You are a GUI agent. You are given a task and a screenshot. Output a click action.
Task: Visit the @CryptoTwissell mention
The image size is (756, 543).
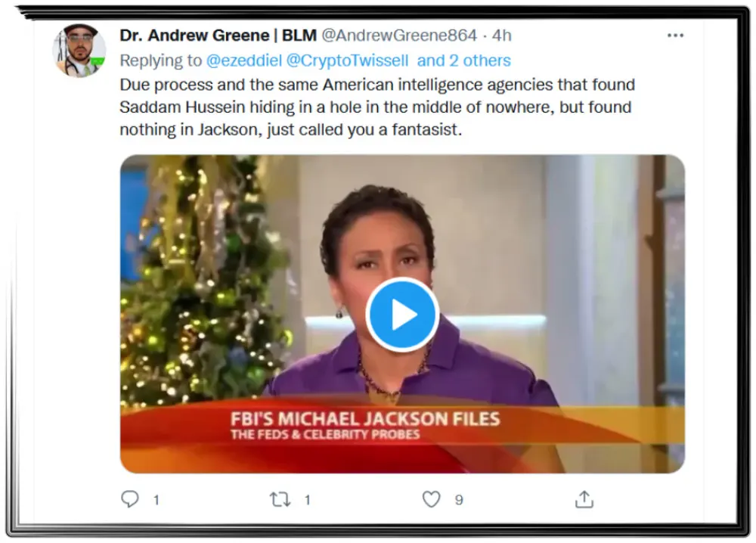pos(347,61)
